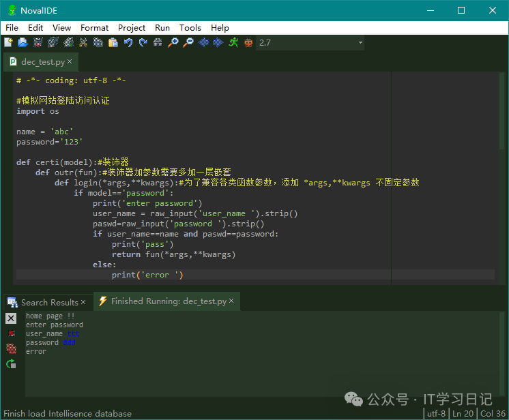509x420 pixels.
Task: Close the output pane with the X icon
Action: click(x=11, y=318)
